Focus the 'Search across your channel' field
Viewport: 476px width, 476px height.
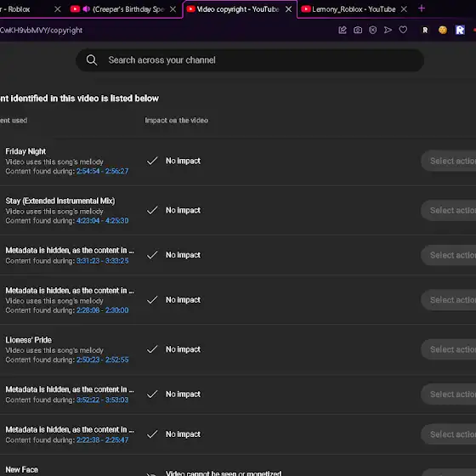tap(250, 60)
